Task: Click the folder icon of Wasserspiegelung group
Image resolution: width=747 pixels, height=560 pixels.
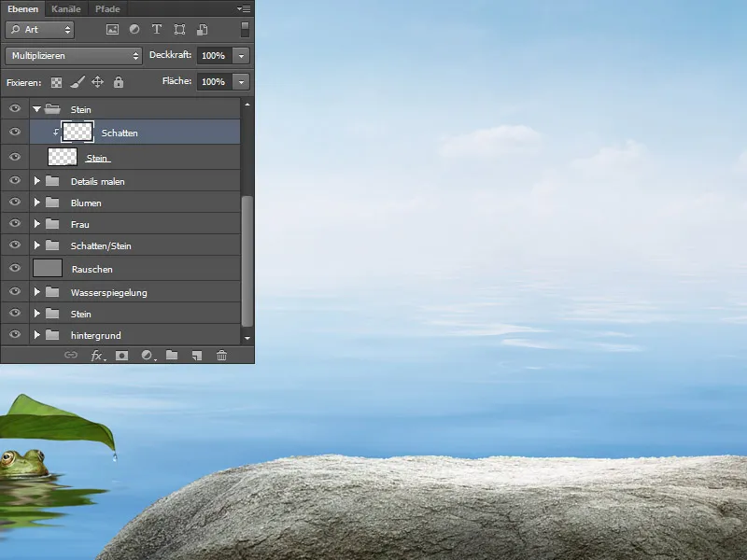Action: point(52,292)
